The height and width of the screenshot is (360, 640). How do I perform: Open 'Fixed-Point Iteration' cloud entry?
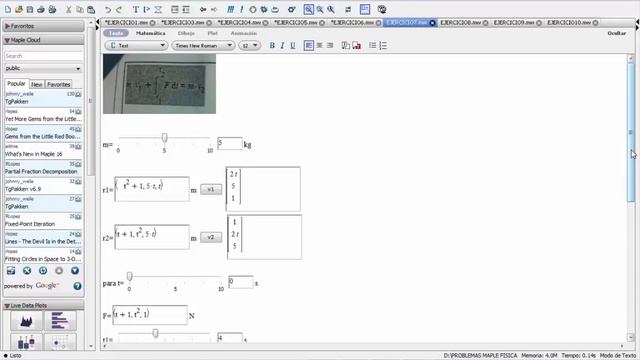pos(43,220)
